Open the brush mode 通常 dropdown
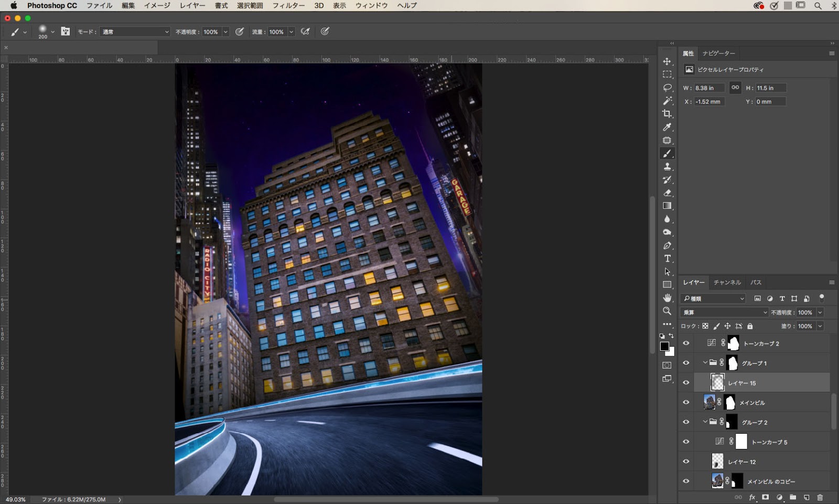 click(x=135, y=32)
